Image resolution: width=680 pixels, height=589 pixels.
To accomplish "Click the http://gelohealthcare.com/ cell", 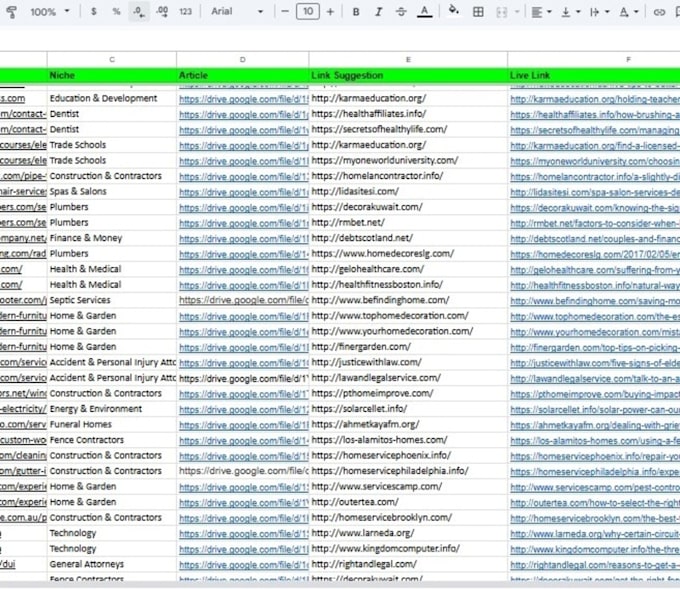I will pos(408,269).
